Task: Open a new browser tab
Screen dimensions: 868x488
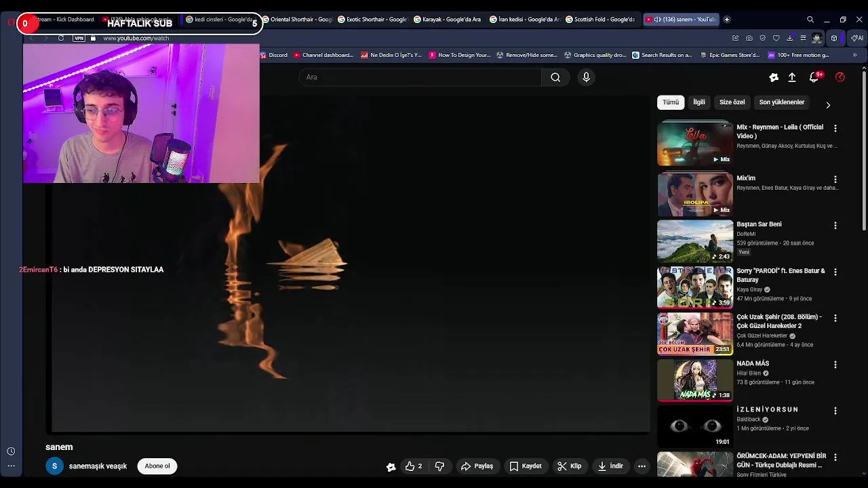Action: pos(727,20)
